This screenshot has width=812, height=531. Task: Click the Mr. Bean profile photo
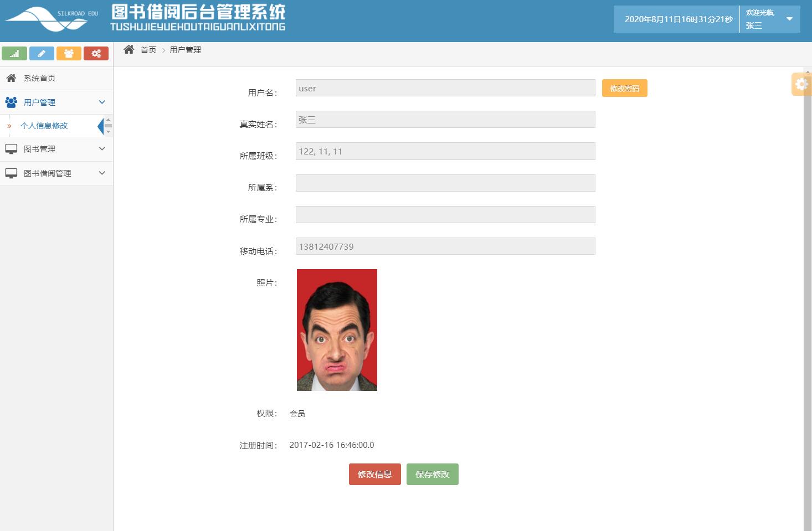coord(336,330)
